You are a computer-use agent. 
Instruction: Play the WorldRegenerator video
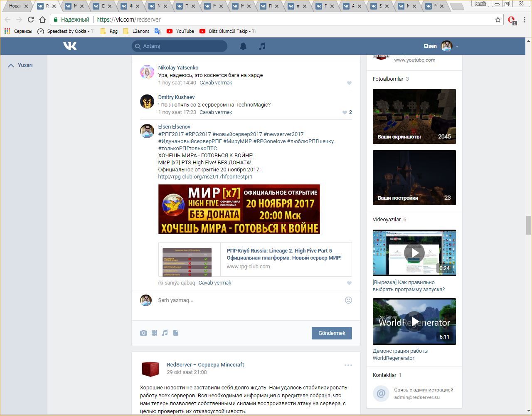tap(414, 321)
